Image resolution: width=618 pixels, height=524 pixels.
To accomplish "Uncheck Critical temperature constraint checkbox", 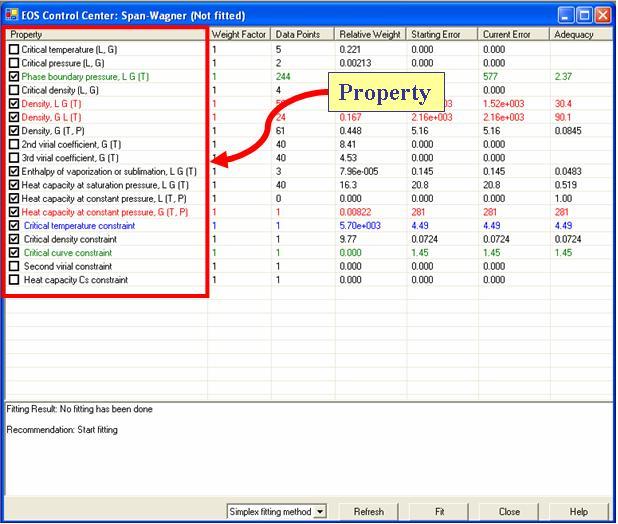I will [14, 226].
